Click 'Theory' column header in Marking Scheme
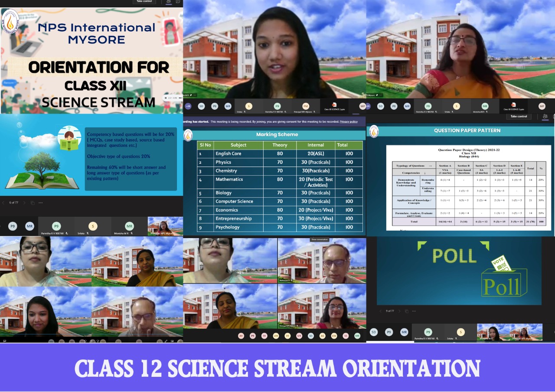Screen dimensions: 555x392 pyautogui.click(x=280, y=145)
